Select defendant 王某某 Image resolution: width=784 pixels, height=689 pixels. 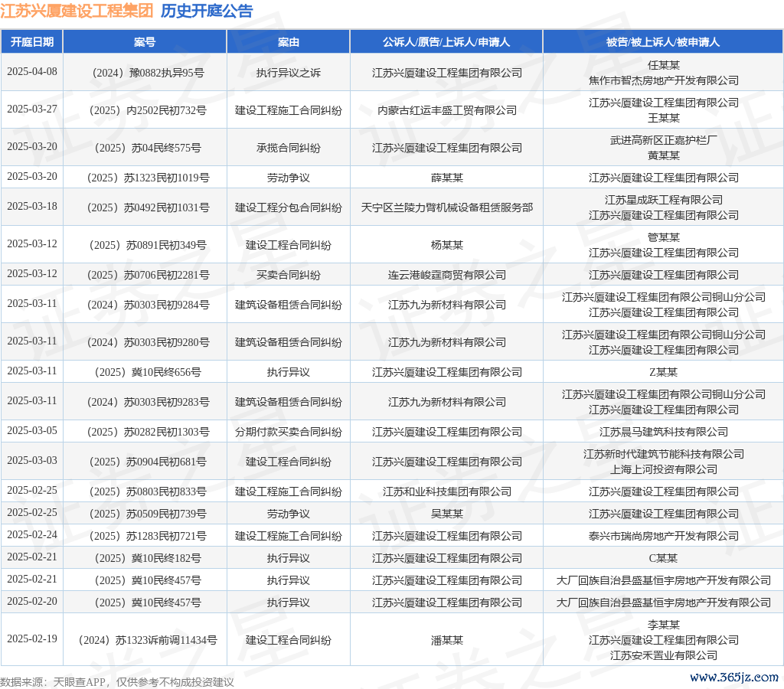point(664,118)
